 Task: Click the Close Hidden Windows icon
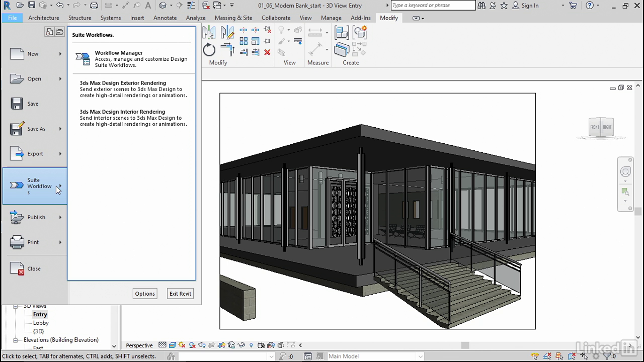point(205,6)
